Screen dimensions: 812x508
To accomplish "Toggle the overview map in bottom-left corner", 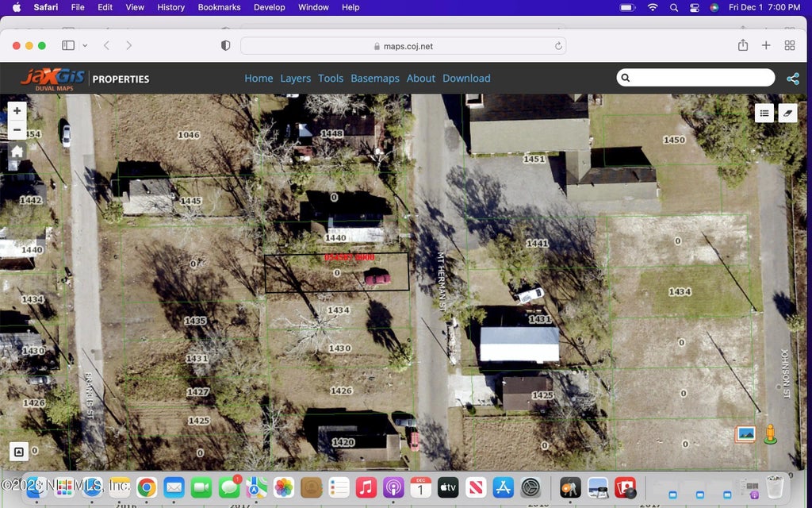I will coord(18,452).
